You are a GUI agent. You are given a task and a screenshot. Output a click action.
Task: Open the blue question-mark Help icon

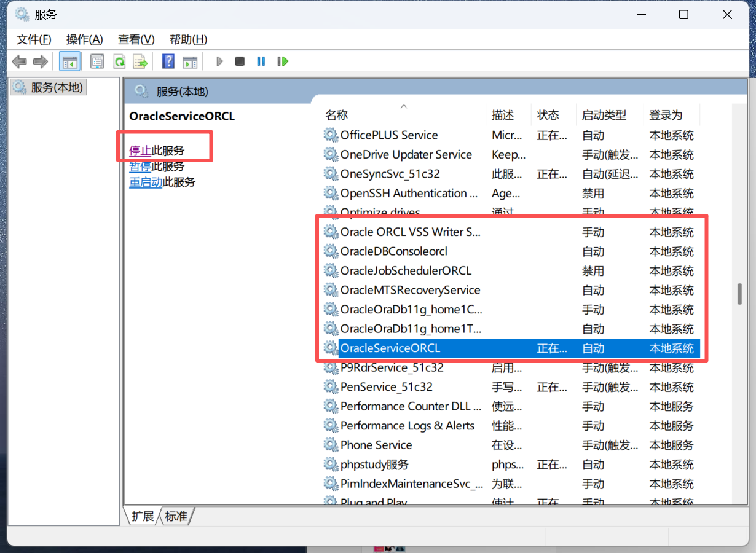(x=168, y=61)
